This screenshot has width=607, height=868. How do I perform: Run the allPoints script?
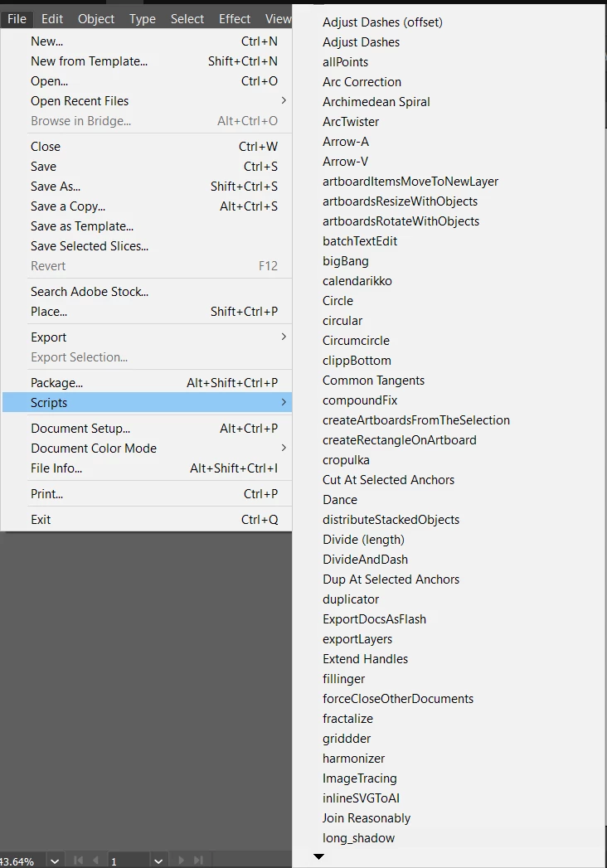(345, 62)
